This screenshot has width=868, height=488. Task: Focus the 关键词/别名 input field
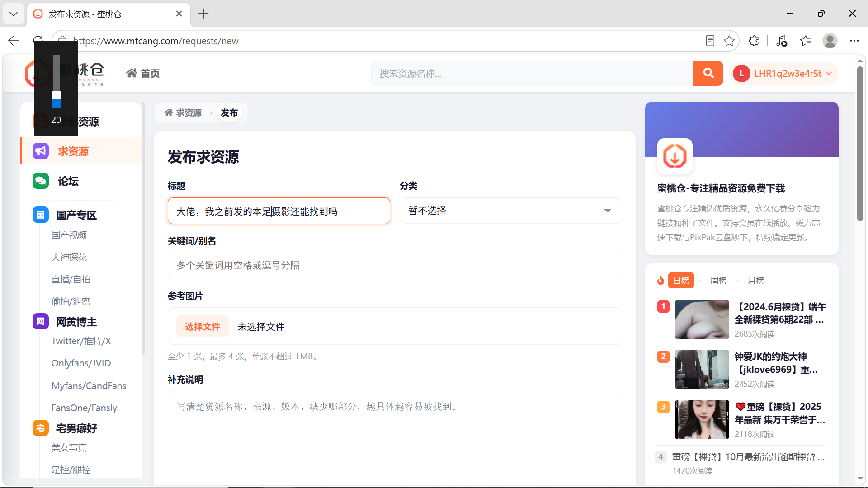pyautogui.click(x=395, y=266)
